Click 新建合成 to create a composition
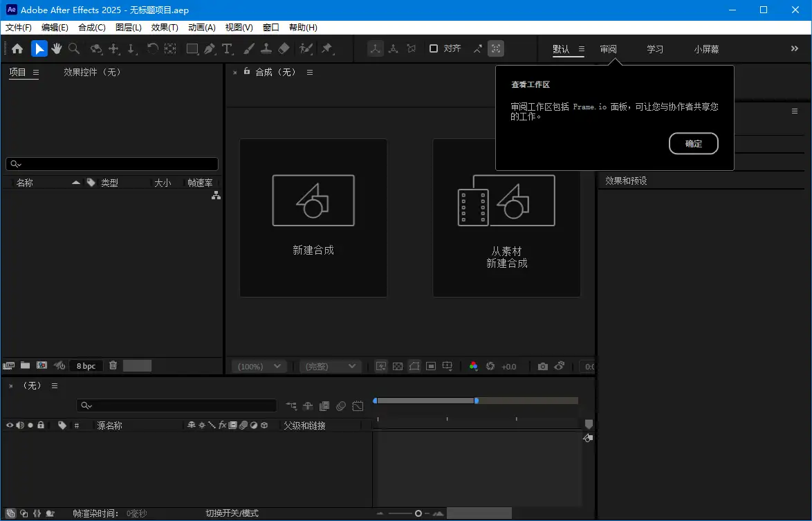 [x=313, y=217]
